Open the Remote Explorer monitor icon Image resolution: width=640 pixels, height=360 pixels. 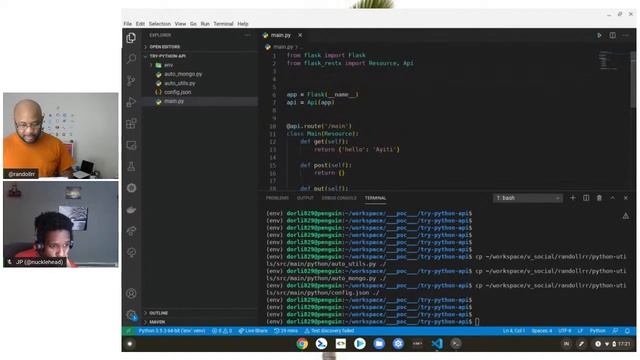[x=131, y=145]
